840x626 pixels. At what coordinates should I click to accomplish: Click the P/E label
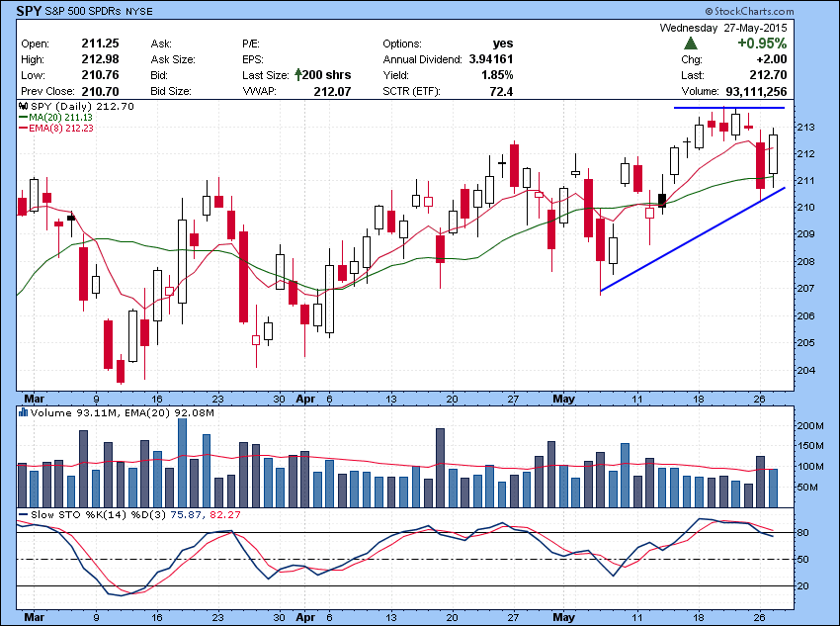[251, 44]
